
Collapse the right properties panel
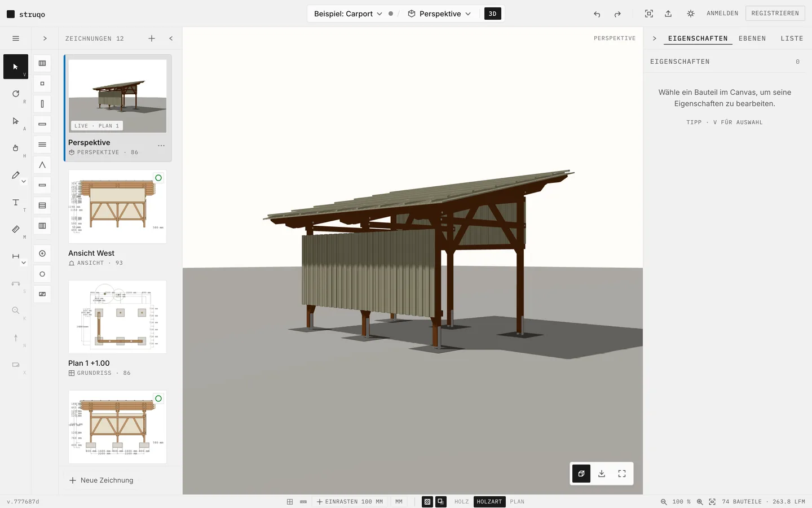(655, 38)
